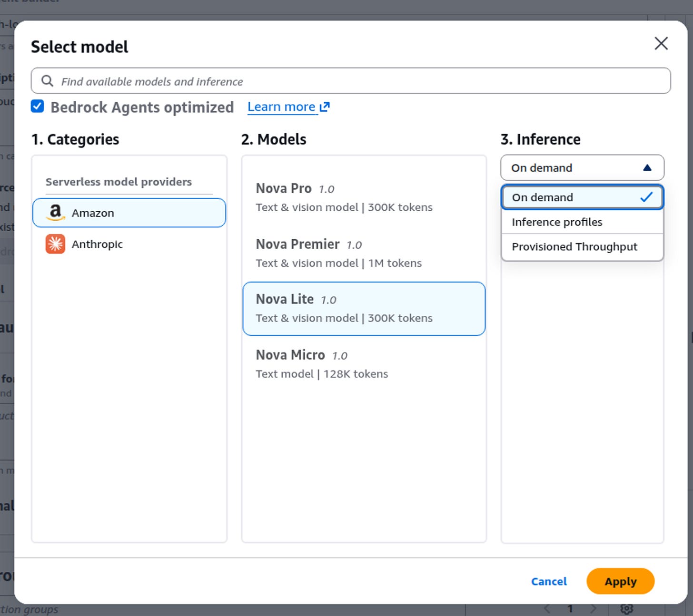Viewport: 693px width, 616px height.
Task: Select On demand option in list
Action: click(582, 197)
